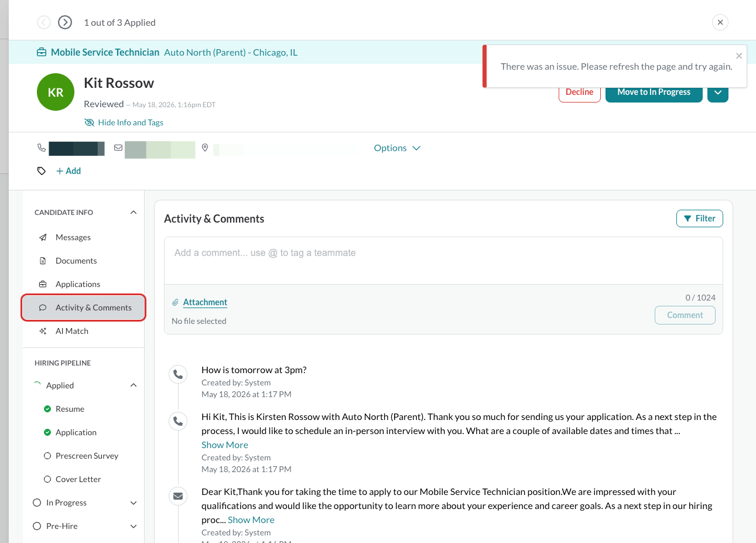Click the paperclip attachment icon
Screen dimensions: 756x543
(x=175, y=302)
